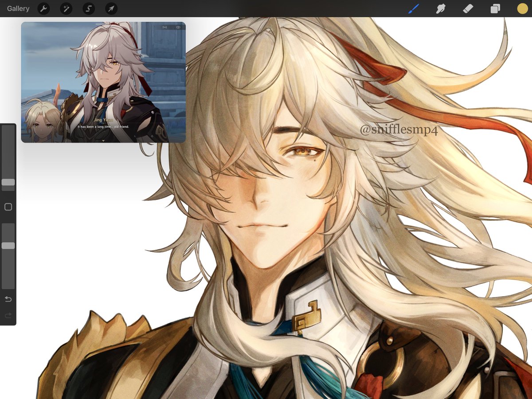Click the brush size slider handle
Viewport: 532px width, 399px height.
pyautogui.click(x=8, y=182)
